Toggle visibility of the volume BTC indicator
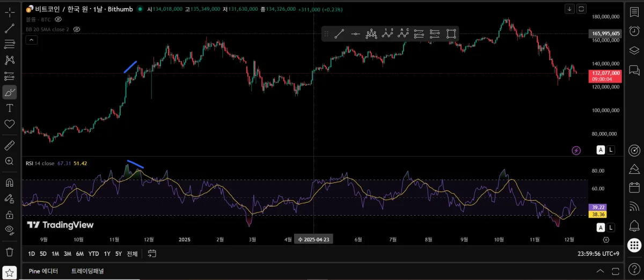Image resolution: width=644 pixels, height=280 pixels. 58,19
